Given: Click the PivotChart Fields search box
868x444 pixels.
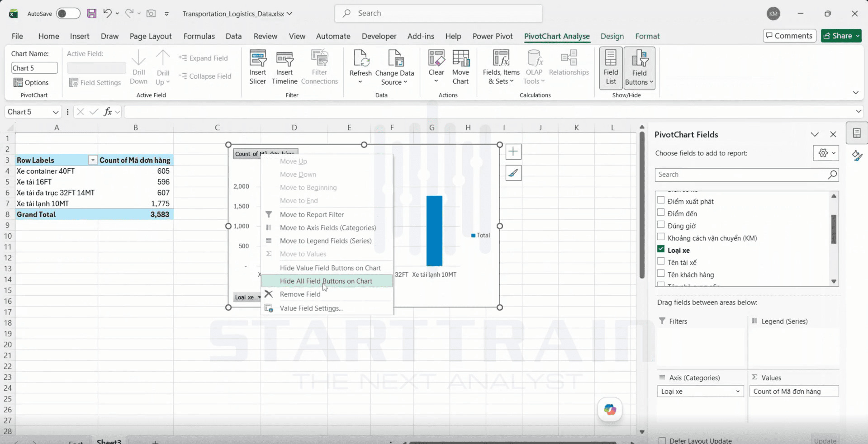Looking at the screenshot, I should [x=747, y=175].
